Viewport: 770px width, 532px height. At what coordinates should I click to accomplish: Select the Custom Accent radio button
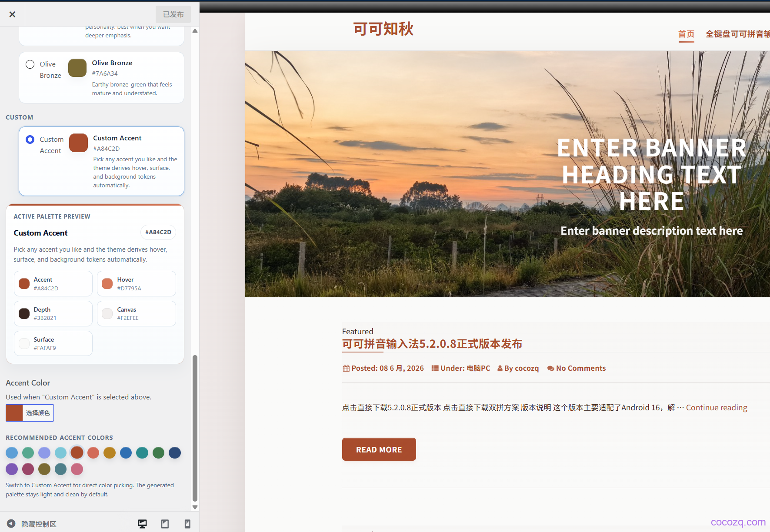(x=30, y=140)
